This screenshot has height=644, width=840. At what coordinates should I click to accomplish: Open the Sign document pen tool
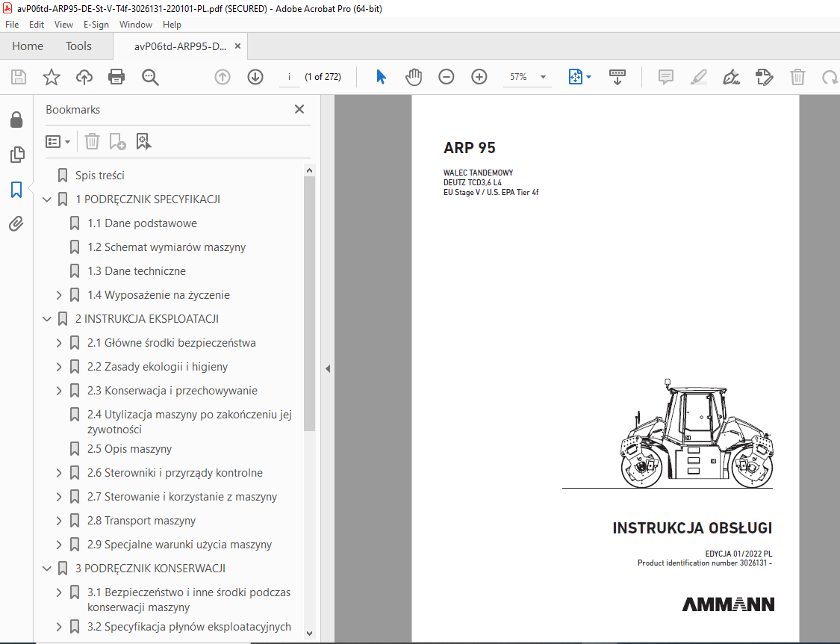point(731,77)
